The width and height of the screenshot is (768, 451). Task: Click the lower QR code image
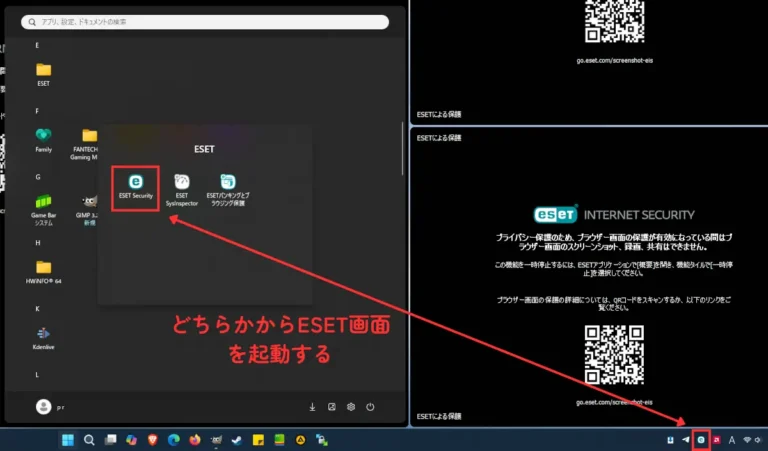point(614,355)
